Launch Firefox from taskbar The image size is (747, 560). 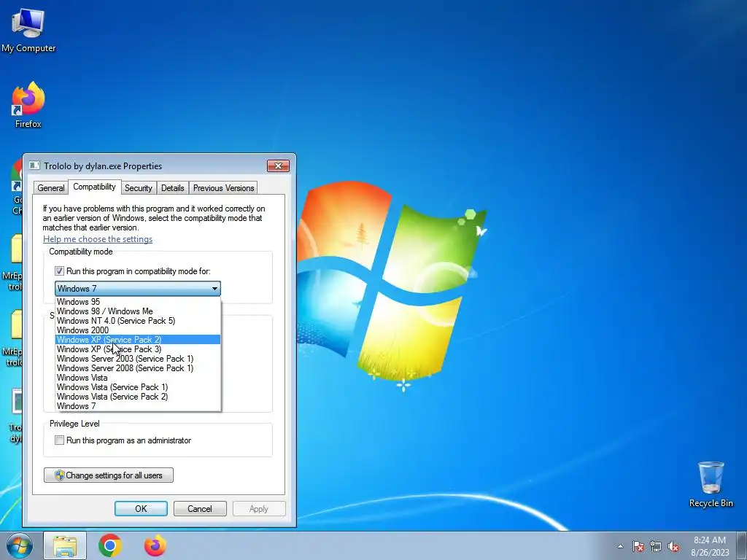(155, 545)
